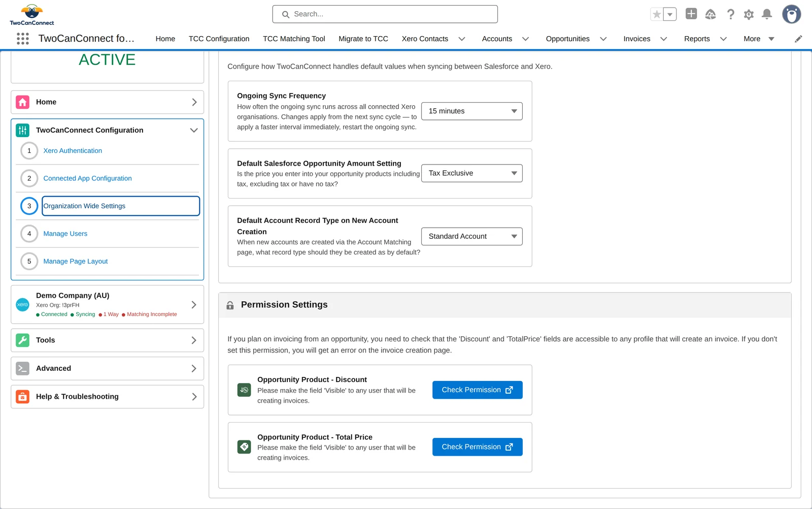
Task: Click the Tools wrench icon
Action: pos(23,340)
